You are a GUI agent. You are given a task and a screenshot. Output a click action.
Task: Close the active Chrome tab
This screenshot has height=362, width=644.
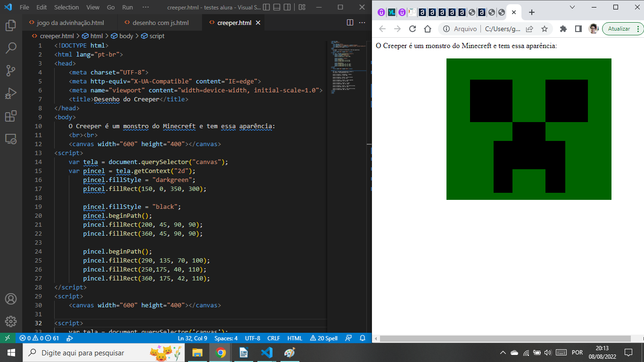click(x=514, y=13)
